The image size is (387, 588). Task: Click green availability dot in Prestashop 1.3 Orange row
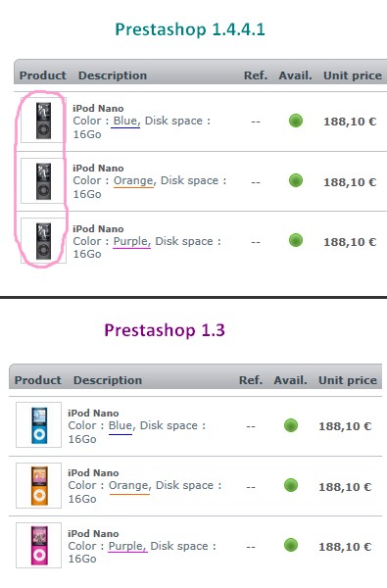tap(291, 485)
